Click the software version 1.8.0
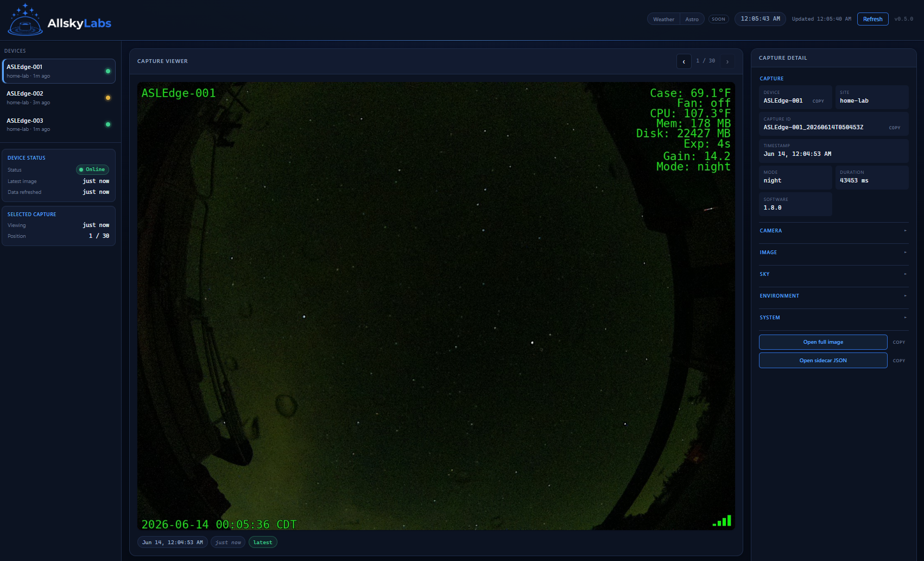 [773, 208]
